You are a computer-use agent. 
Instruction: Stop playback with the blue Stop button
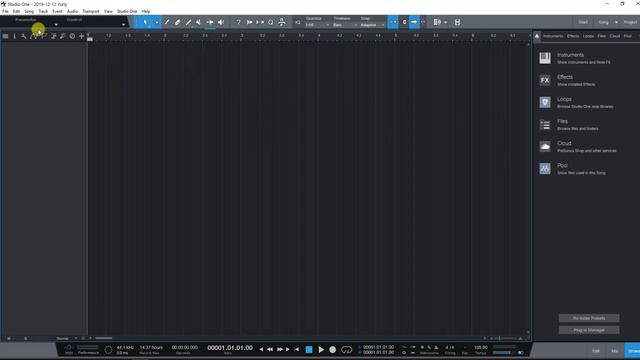coord(309,349)
